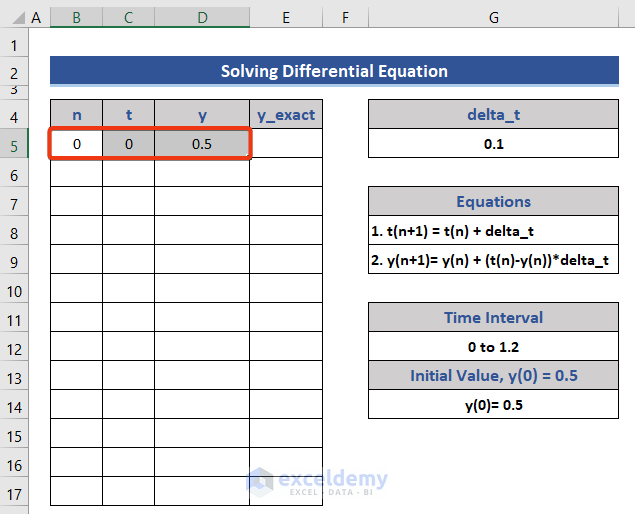Image resolution: width=635 pixels, height=514 pixels.
Task: Click the 'Equations' heading cell
Action: point(494,201)
